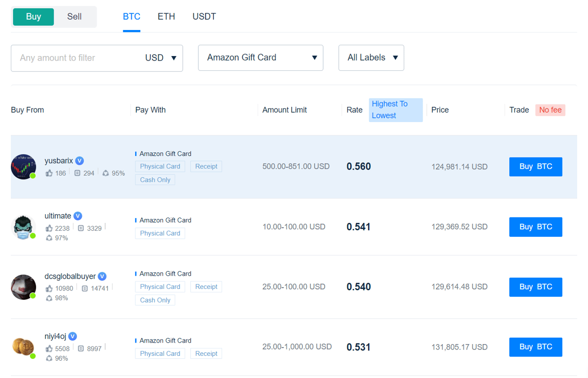Click the completion rate icon beside 98%
This screenshot has width=588, height=378.
(49, 298)
